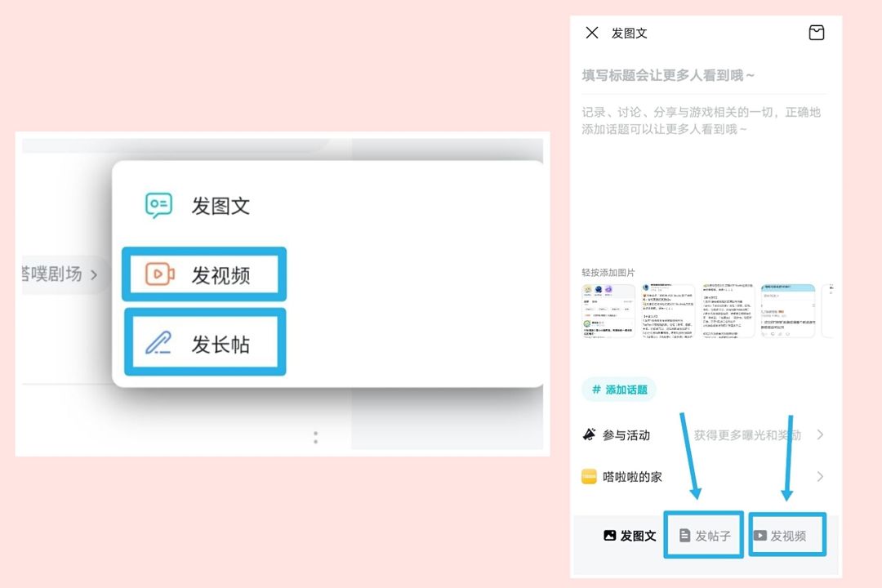Click the blue pen icon beside 发长帖
882x588 pixels.
click(158, 343)
